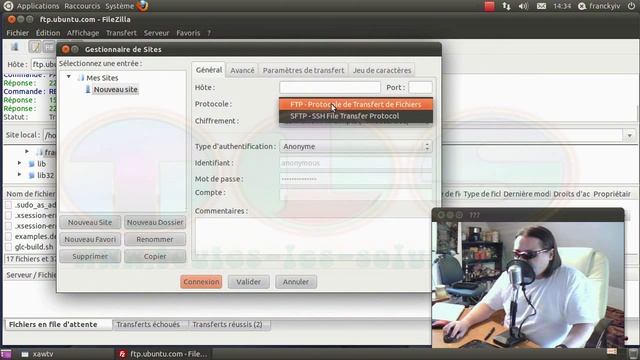Open the Fichier menu
Viewport: 640px width, 360px height.
point(18,33)
